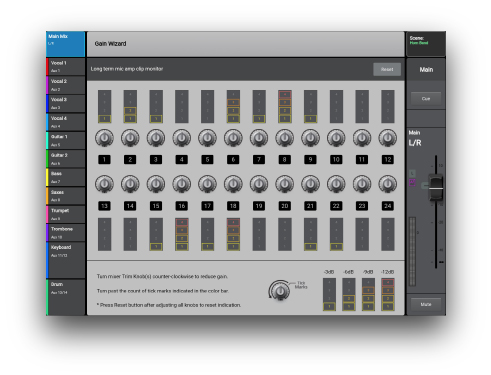This screenshot has height=375, width=491.
Task: Select the Main Mix L/R tab
Action: click(x=66, y=44)
